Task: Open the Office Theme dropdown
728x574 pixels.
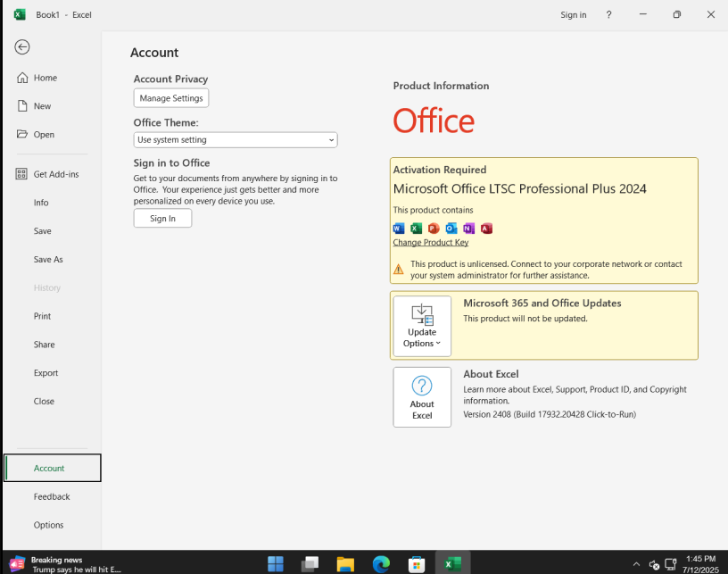Action: pos(236,140)
